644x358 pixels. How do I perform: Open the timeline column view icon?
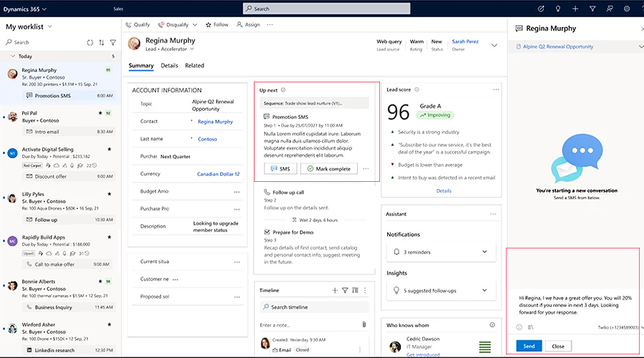[355, 290]
